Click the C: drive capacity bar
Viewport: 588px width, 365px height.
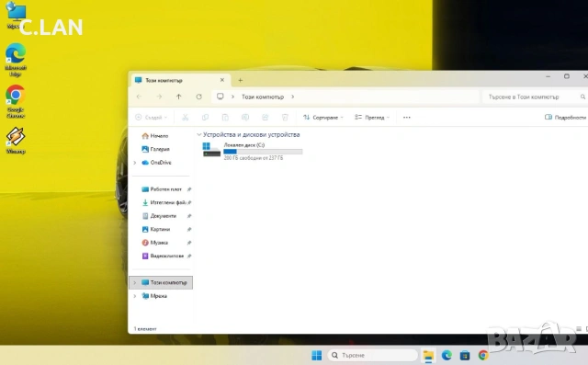tap(263, 152)
